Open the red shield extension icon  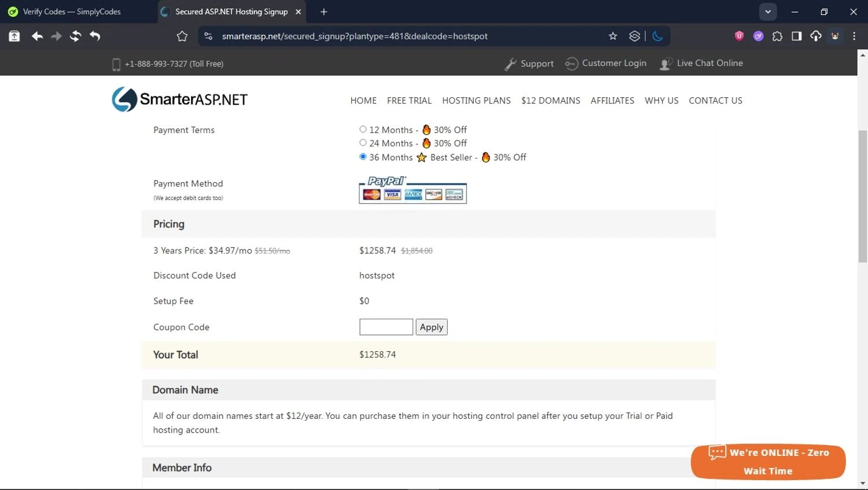(x=739, y=36)
